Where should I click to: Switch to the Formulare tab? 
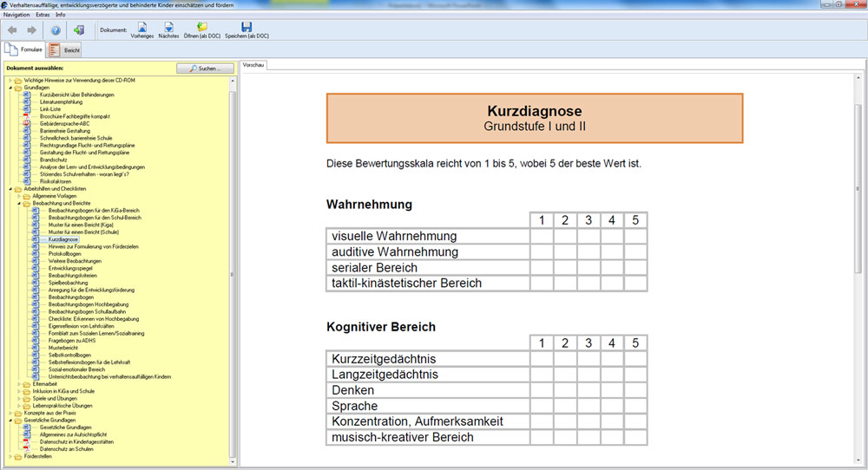23,49
